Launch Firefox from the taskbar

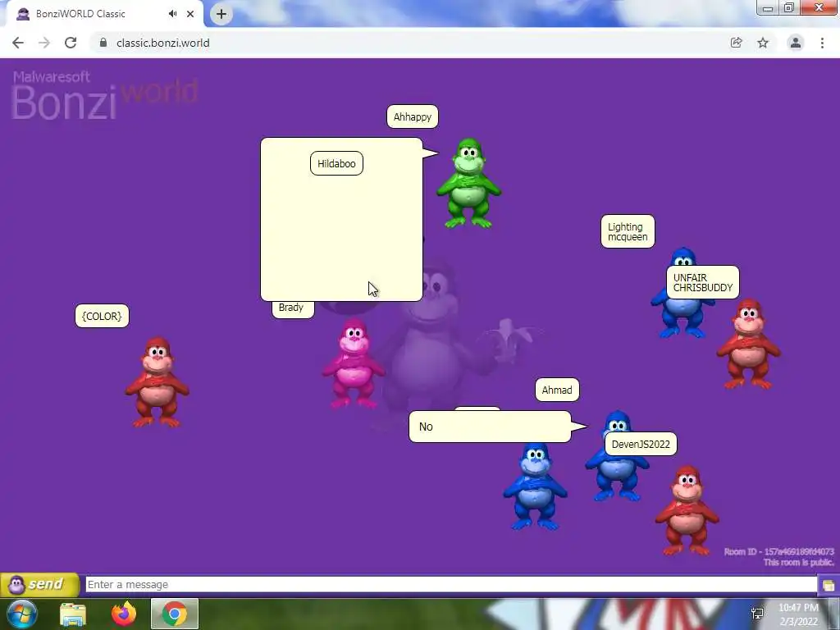124,614
